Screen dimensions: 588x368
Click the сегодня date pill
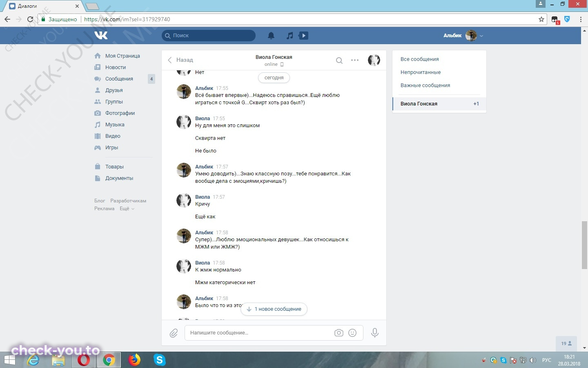(x=274, y=78)
